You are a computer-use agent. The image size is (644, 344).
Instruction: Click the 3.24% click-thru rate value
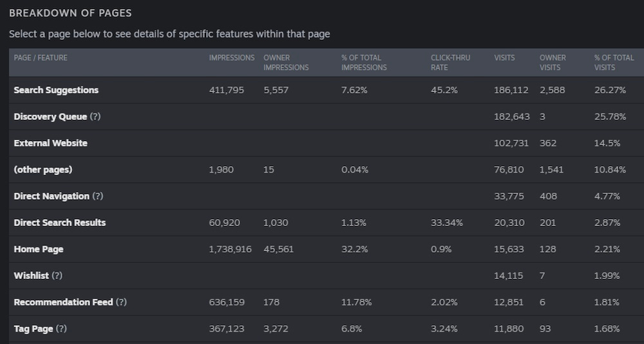click(x=444, y=329)
